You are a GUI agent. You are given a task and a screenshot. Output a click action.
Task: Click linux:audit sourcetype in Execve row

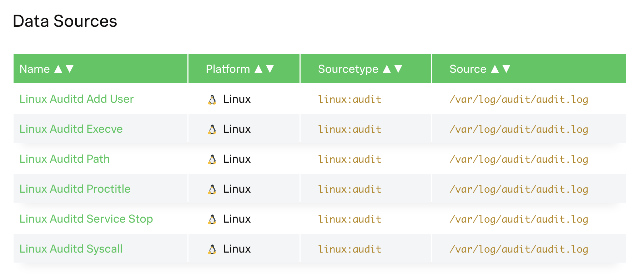click(x=349, y=129)
